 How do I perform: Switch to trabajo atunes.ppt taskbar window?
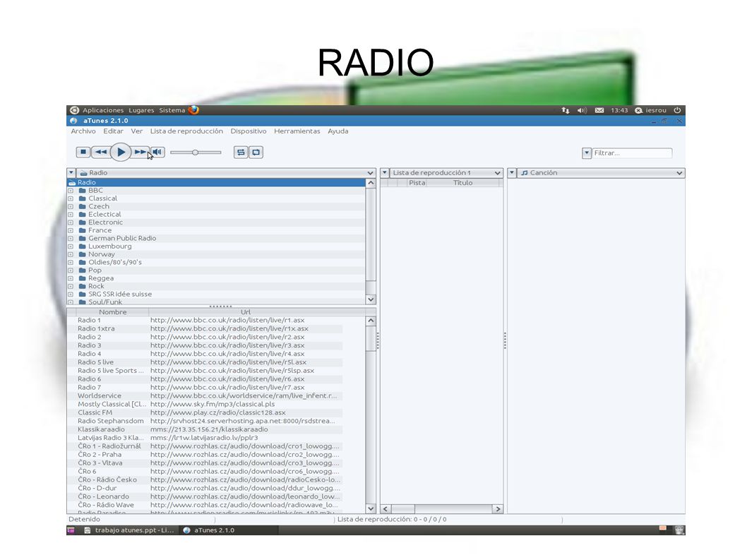pyautogui.click(x=129, y=530)
